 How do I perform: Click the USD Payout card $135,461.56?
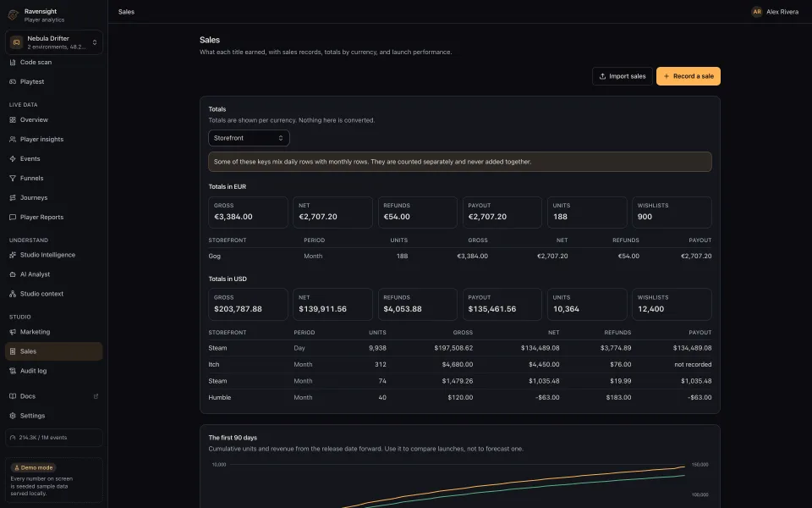click(502, 304)
